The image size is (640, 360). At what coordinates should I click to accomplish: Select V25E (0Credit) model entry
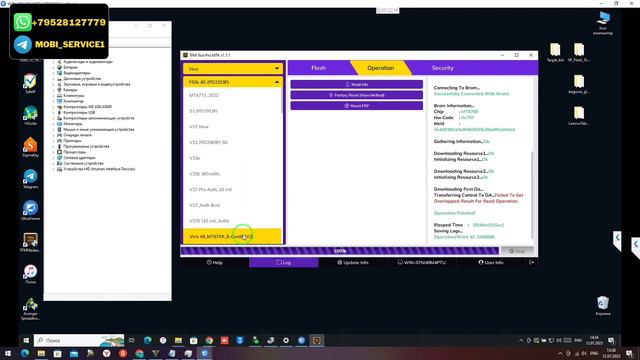point(204,174)
